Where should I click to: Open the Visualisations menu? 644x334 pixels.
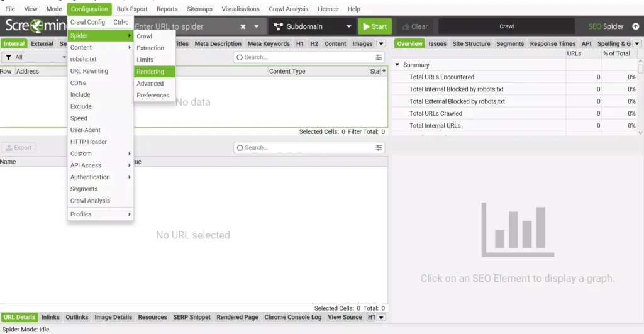[240, 9]
